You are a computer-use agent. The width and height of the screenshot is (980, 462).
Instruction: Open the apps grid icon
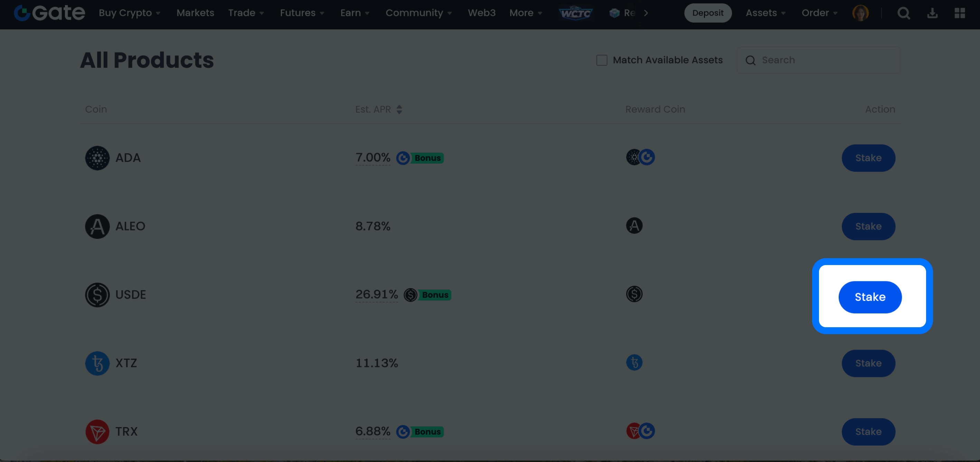tap(960, 13)
